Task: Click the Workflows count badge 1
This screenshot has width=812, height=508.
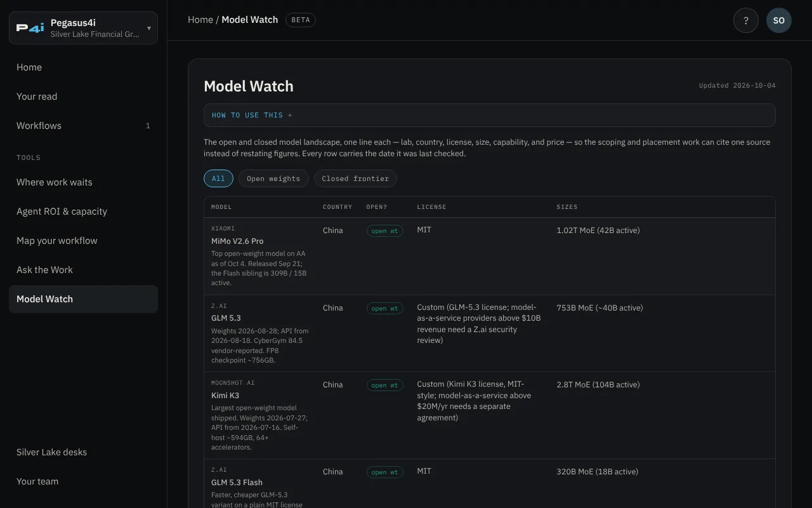Action: pos(148,126)
